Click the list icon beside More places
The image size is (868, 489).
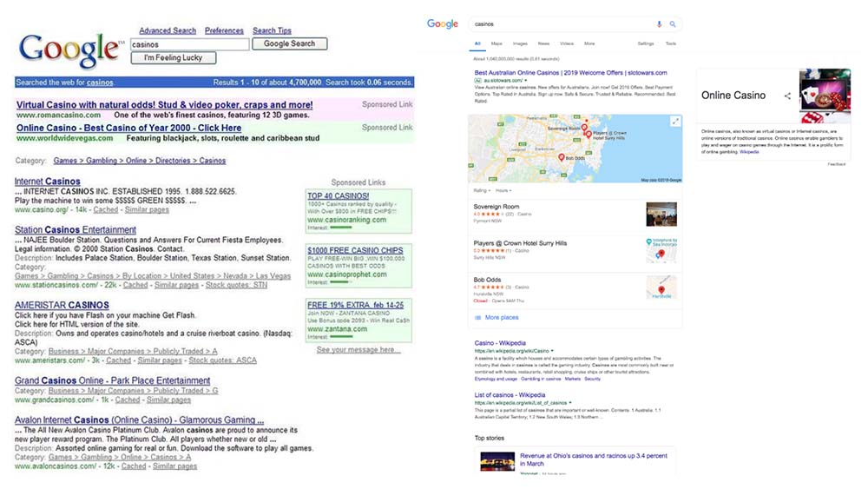477,318
